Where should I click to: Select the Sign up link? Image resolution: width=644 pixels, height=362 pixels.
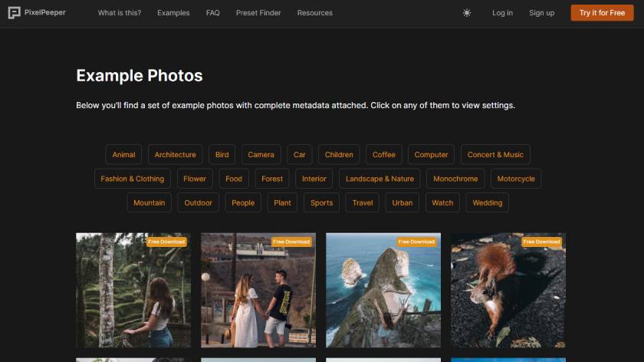tap(541, 13)
